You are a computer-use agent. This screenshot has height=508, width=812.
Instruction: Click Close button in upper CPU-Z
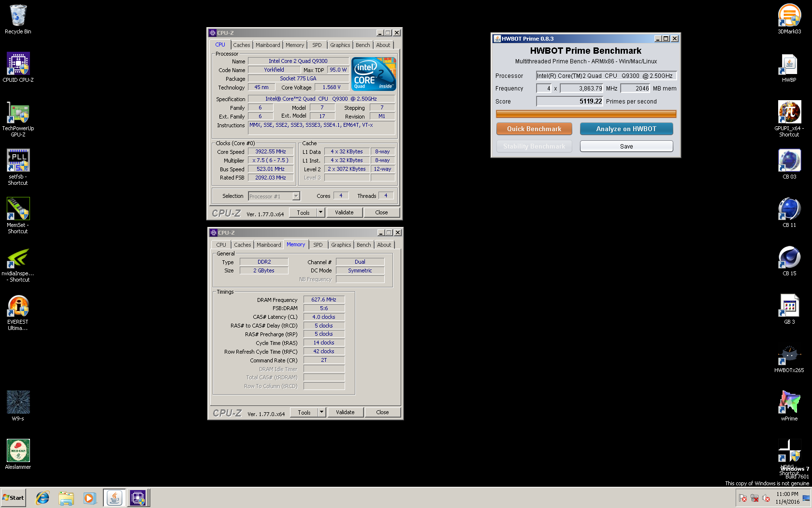(381, 212)
